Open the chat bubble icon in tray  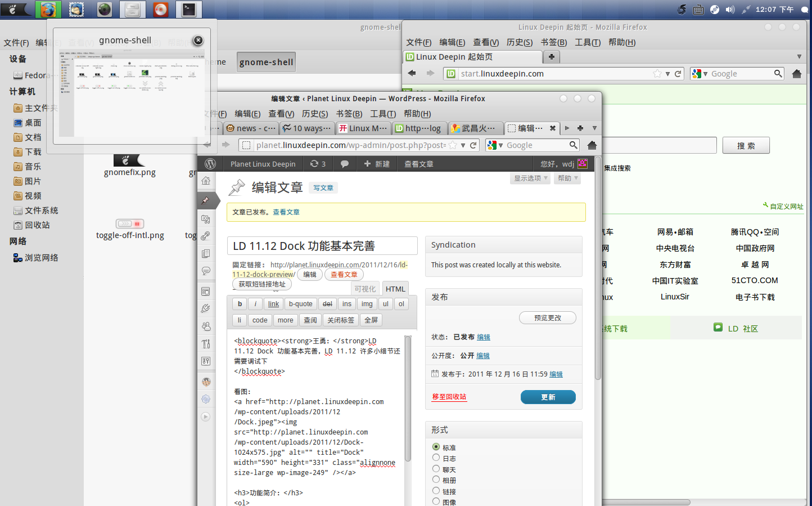805,10
